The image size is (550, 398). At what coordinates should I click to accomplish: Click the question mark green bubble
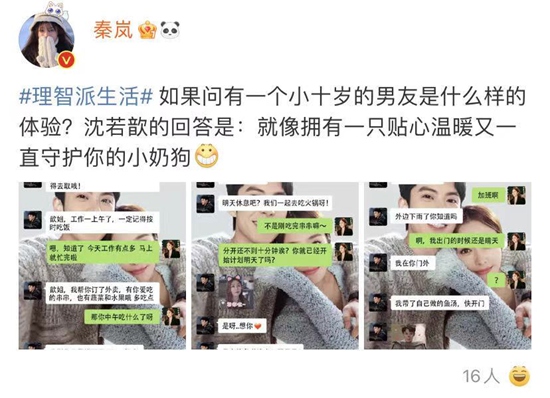coord(496,280)
